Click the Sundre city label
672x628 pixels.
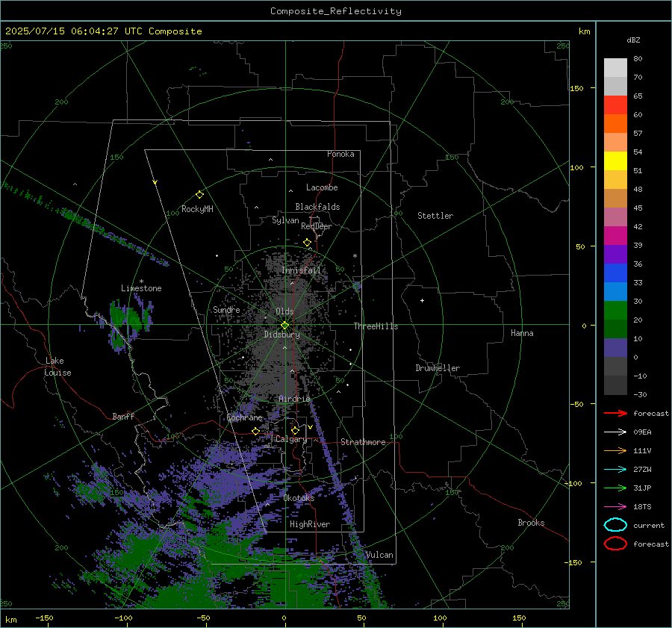click(226, 309)
